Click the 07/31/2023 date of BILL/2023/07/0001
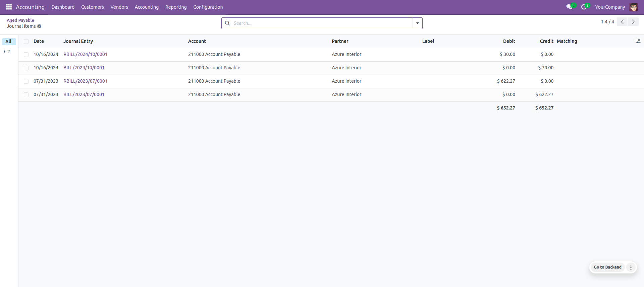Image resolution: width=644 pixels, height=287 pixels. [x=46, y=94]
